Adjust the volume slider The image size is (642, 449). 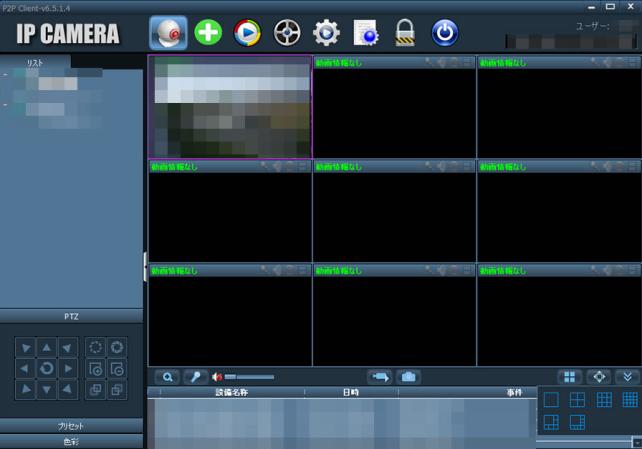pos(248,377)
